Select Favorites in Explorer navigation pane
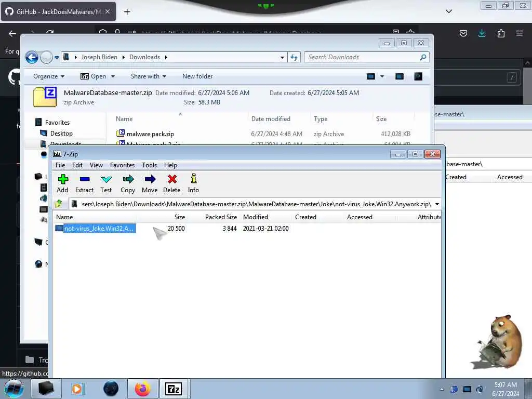532x399 pixels. [57, 123]
